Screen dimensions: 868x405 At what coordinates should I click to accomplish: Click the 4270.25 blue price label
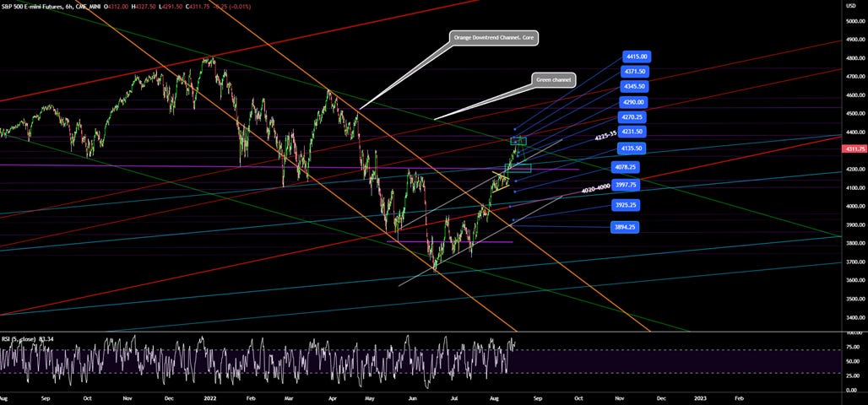[632, 117]
